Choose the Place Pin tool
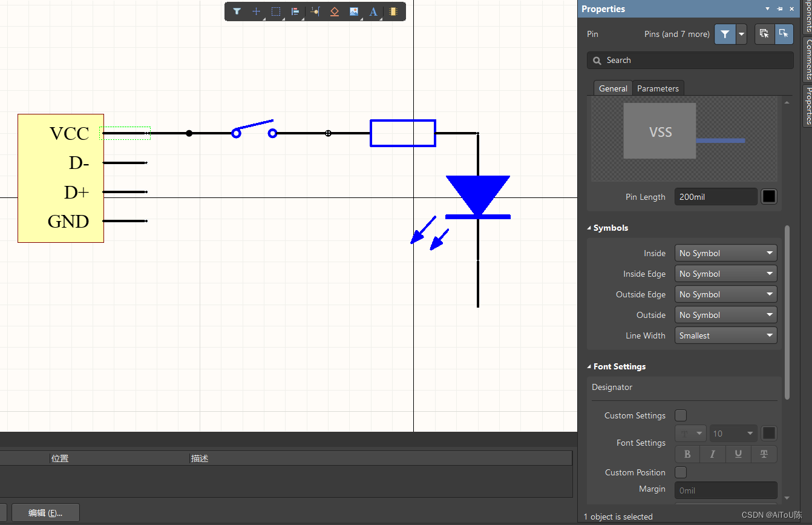 tap(315, 12)
